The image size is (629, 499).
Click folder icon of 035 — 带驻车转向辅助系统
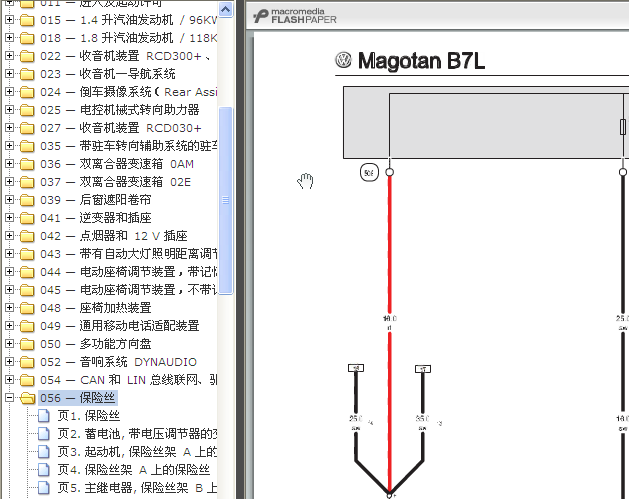27,146
